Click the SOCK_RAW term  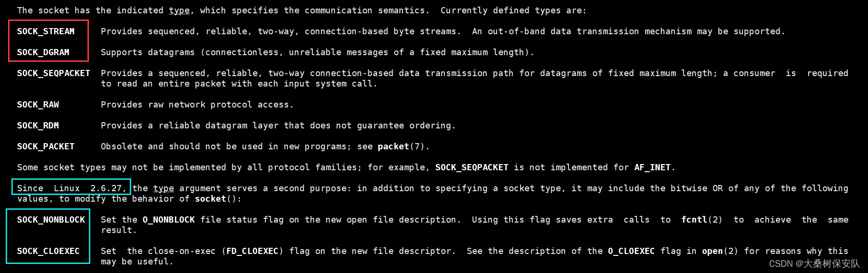[x=38, y=105]
